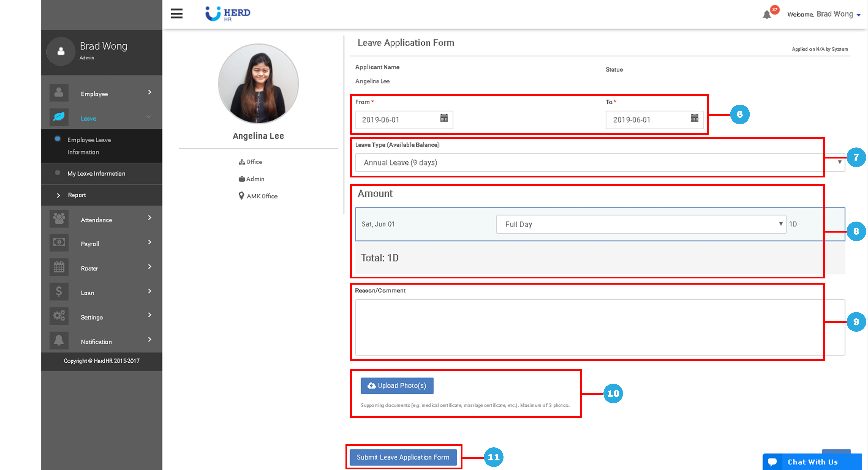Click the Roster calendar icon in sidebar
This screenshot has height=470, width=868.
(x=59, y=267)
